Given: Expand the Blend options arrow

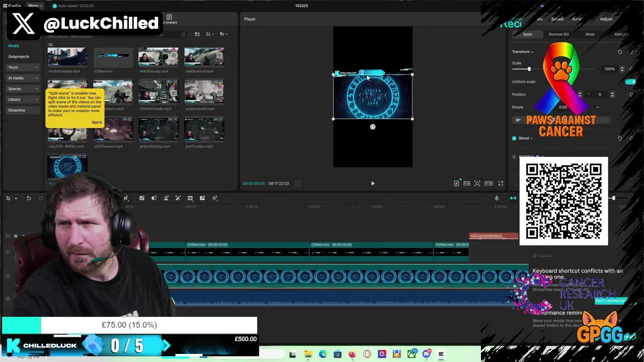Looking at the screenshot, I should [x=531, y=138].
